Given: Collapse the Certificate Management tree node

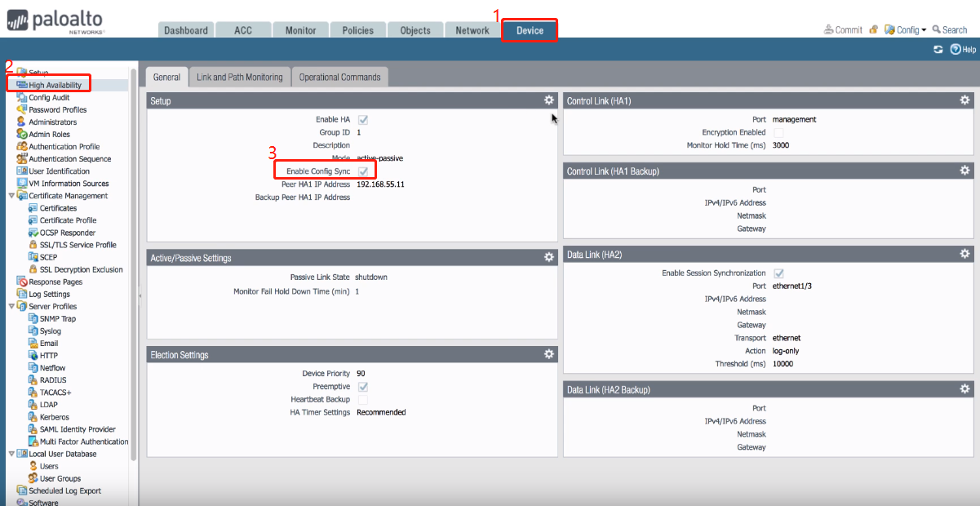Looking at the screenshot, I should tap(11, 196).
